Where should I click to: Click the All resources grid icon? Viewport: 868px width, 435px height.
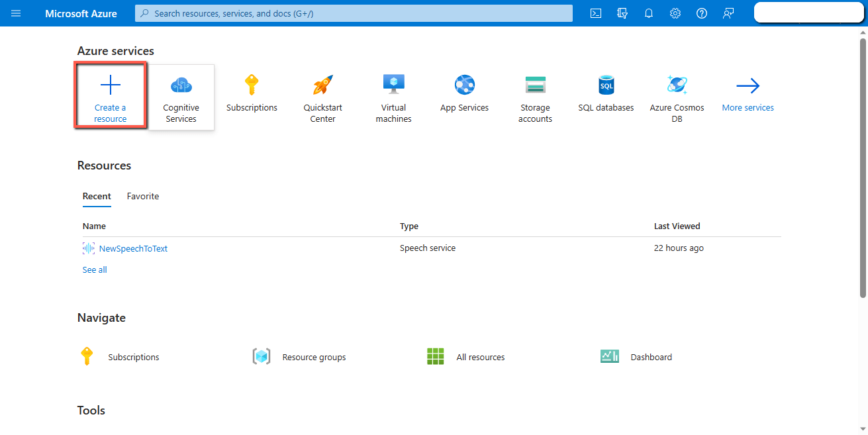(435, 356)
